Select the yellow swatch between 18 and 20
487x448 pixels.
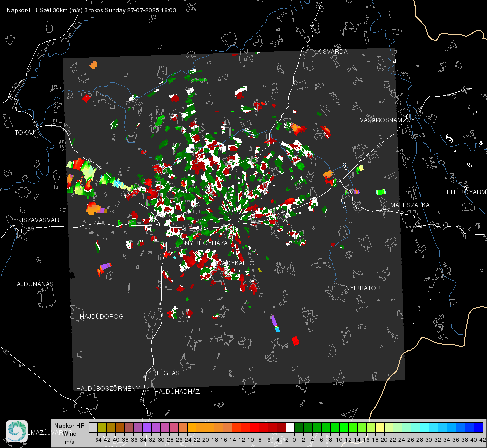tap(380, 427)
